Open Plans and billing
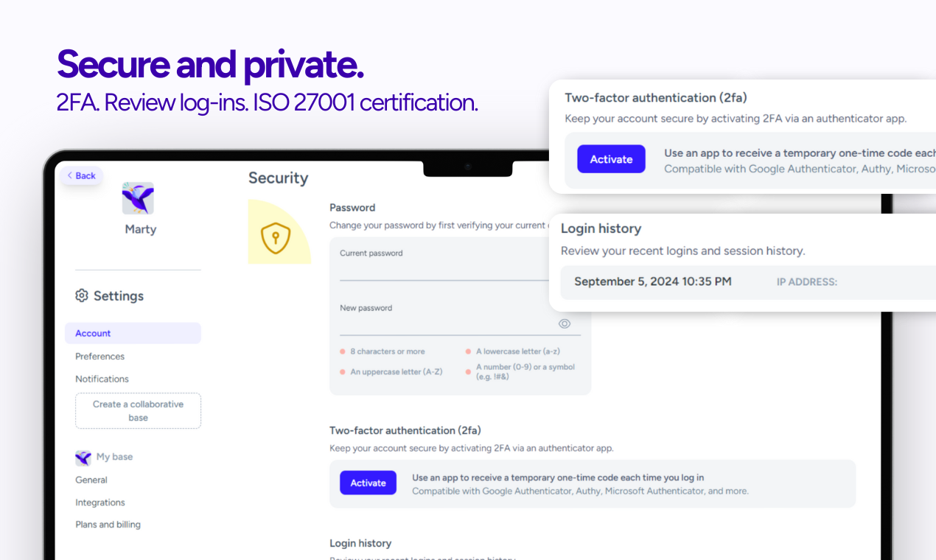 [108, 525]
